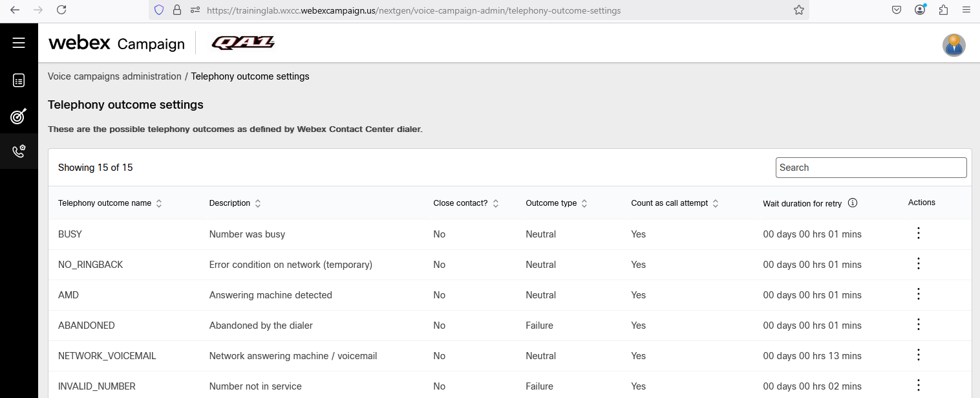Open the hamburger navigation menu

click(19, 43)
